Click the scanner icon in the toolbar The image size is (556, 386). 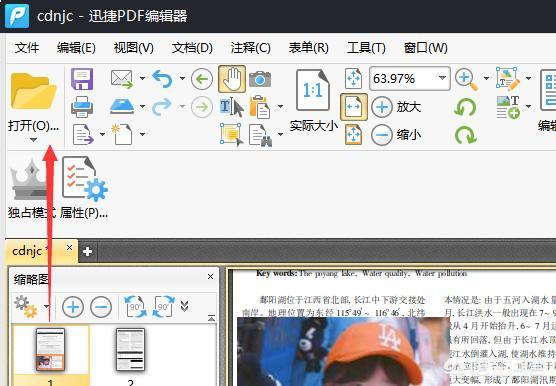[122, 106]
